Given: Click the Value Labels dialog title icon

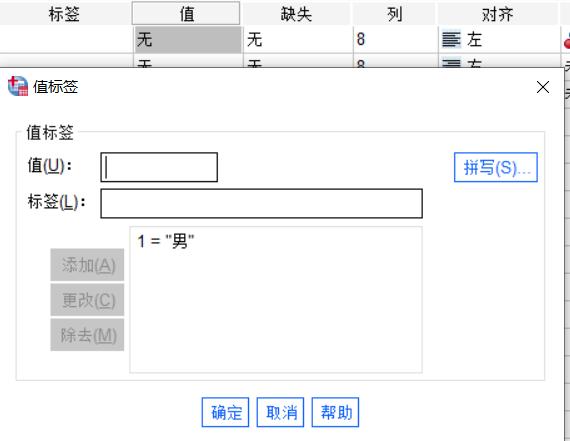Looking at the screenshot, I should pyautogui.click(x=18, y=86).
